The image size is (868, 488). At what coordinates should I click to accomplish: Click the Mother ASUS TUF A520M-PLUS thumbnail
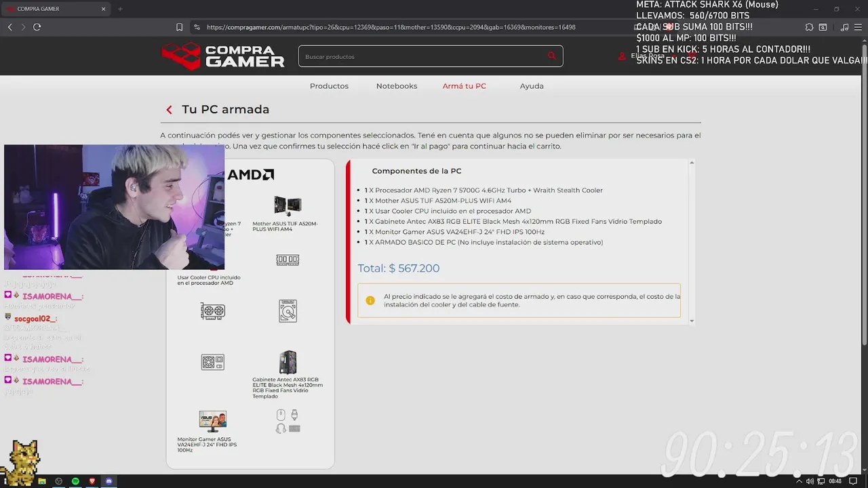click(288, 205)
